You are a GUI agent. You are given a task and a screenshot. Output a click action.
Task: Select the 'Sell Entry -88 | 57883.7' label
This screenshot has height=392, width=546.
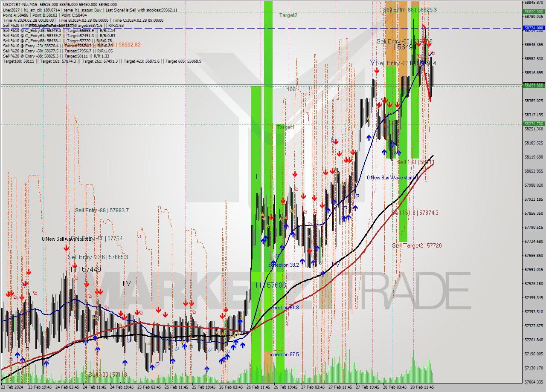click(x=102, y=210)
